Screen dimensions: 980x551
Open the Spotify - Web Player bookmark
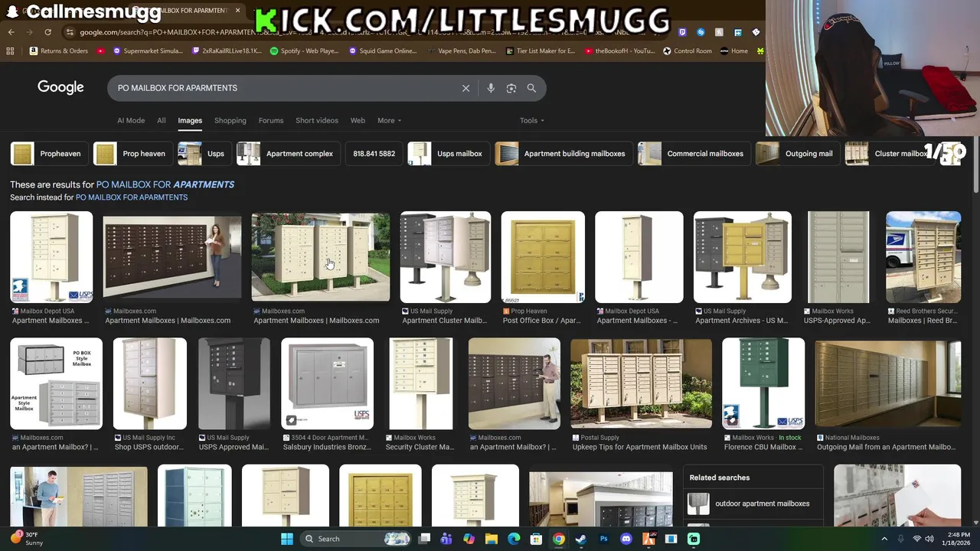click(x=304, y=51)
